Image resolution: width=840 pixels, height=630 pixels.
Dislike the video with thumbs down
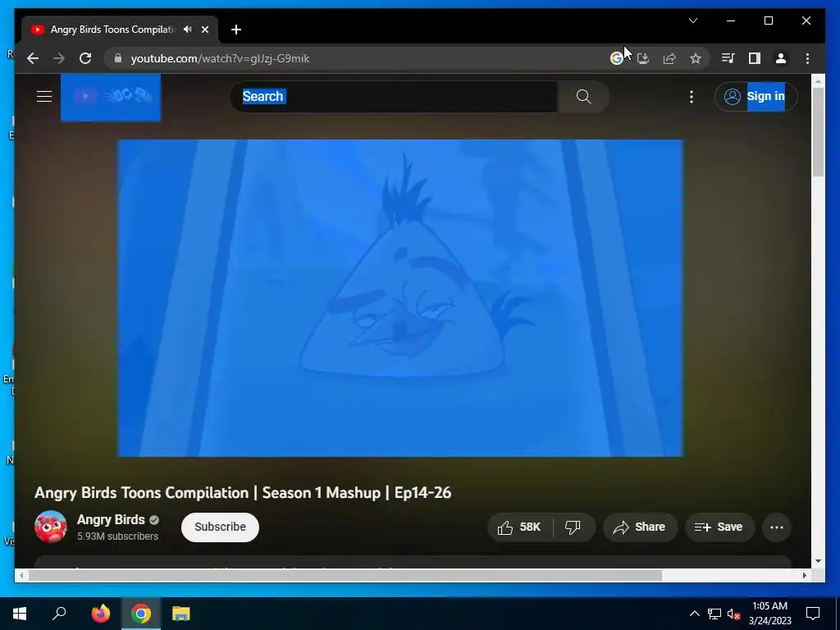(x=573, y=527)
